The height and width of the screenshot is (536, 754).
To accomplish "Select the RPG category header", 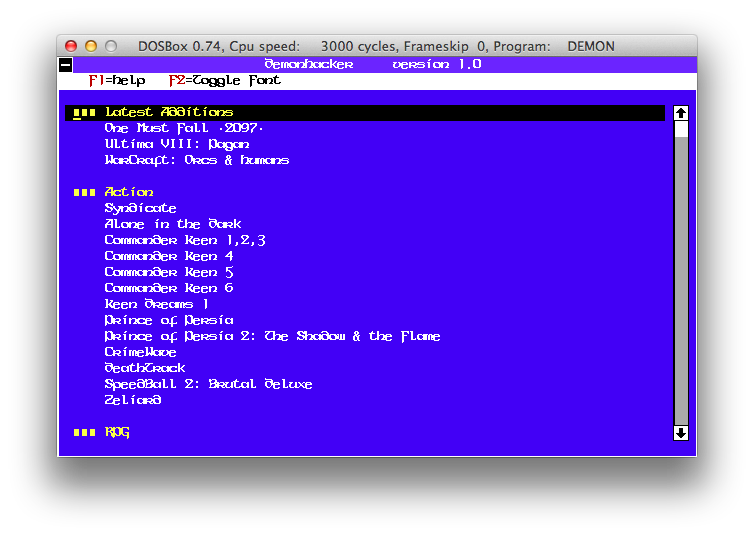I will pos(117,432).
